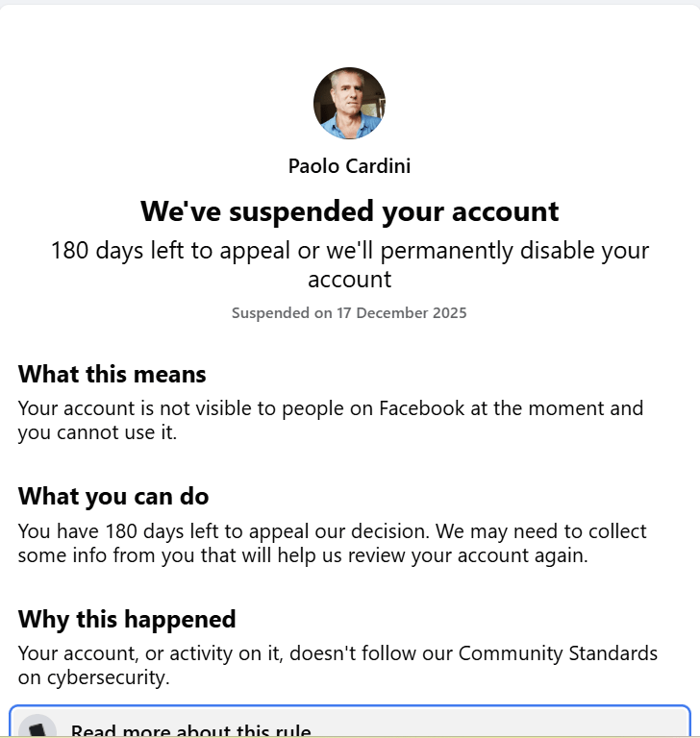Click the "Community Standards" phrase
700x738 pixels.
tap(558, 654)
